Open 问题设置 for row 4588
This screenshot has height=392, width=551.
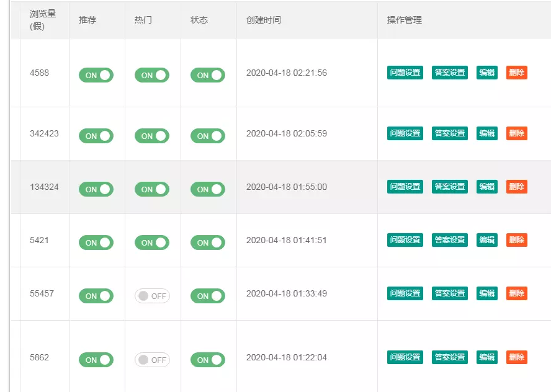point(405,73)
